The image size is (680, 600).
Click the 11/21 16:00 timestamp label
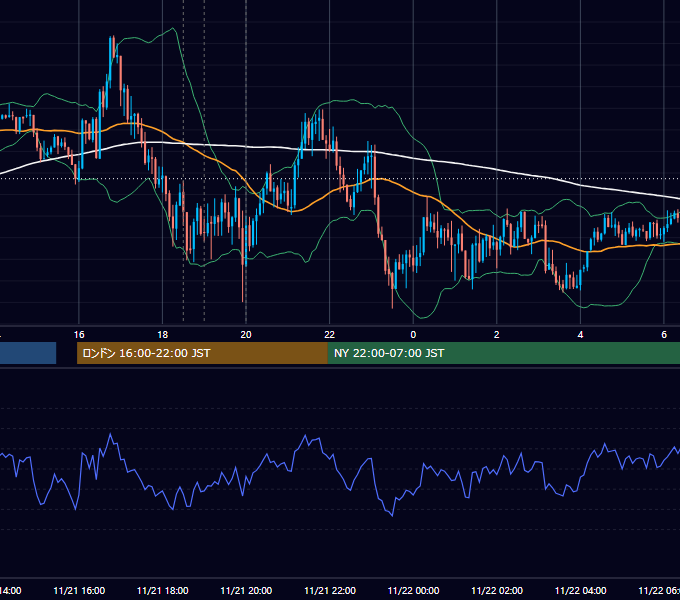79,590
